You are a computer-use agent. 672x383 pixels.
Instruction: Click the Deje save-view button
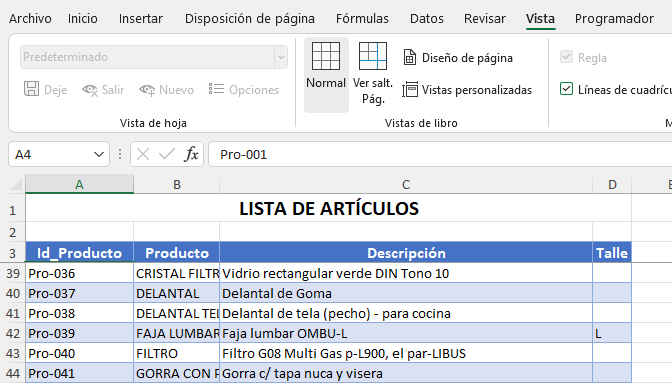pyautogui.click(x=45, y=90)
